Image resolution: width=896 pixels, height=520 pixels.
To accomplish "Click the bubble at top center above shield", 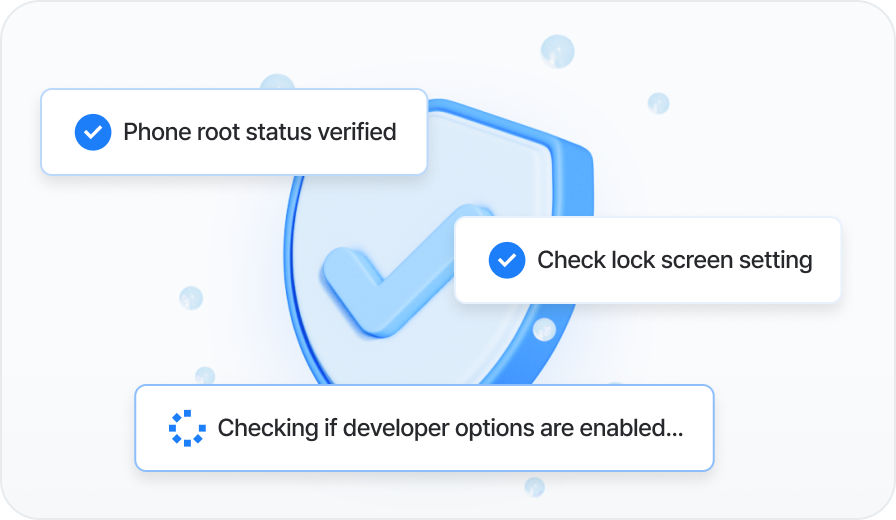I will [557, 50].
